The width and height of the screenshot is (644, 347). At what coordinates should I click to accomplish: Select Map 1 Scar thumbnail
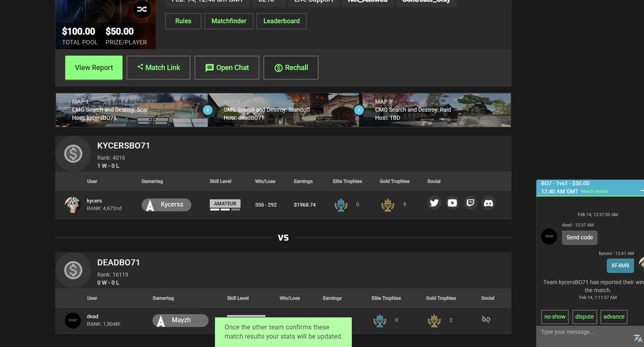coord(131,110)
